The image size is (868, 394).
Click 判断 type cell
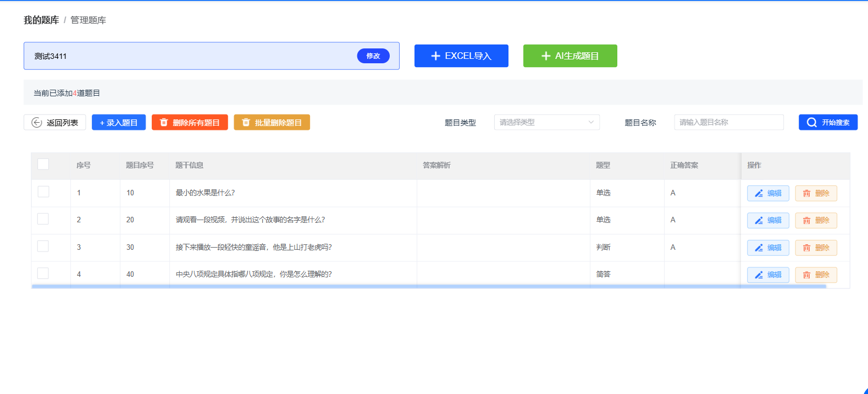pyautogui.click(x=603, y=247)
